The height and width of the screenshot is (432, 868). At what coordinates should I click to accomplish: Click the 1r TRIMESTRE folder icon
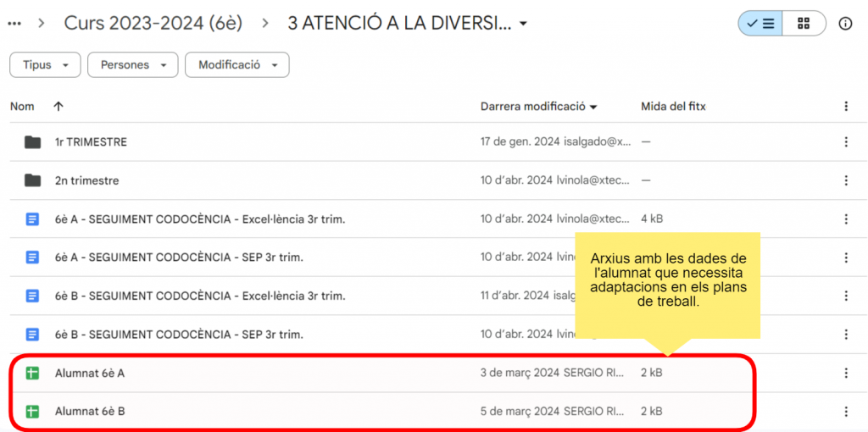coord(32,142)
